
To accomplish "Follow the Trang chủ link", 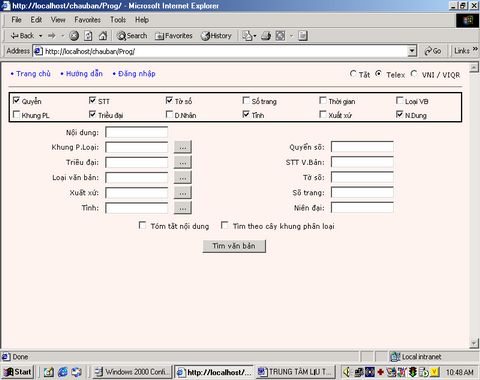I will [x=33, y=74].
